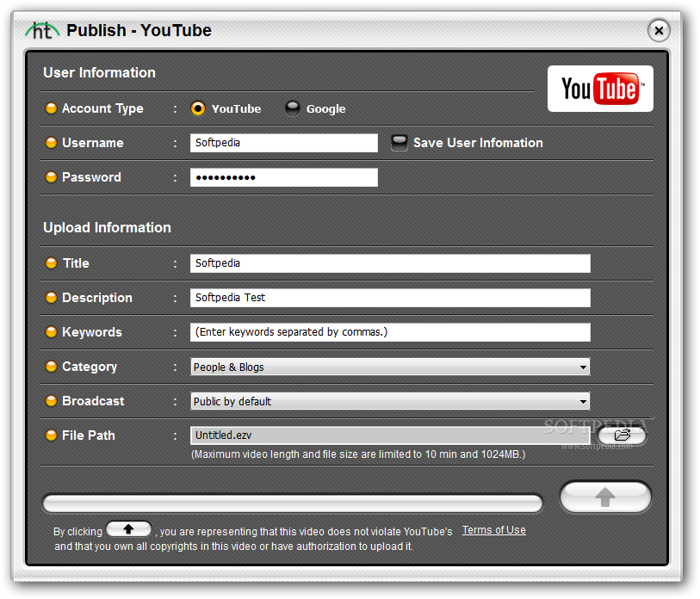Click the orange bullet beside File Path
Screen dimensions: 700x599
52,435
